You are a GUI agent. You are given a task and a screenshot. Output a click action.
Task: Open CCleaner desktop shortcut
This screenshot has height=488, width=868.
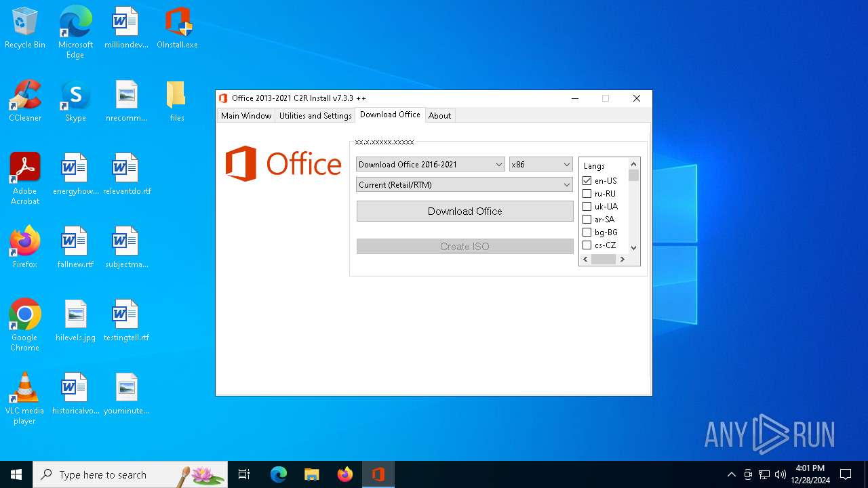pyautogui.click(x=25, y=102)
